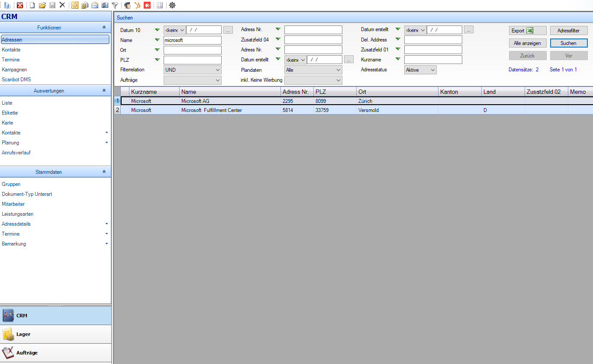Expand the Bemerkung submenu arrow
593x364 pixels.
click(106, 244)
